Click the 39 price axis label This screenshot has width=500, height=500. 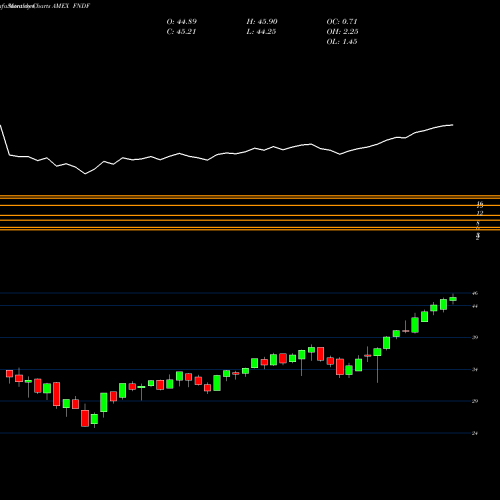coord(475,337)
